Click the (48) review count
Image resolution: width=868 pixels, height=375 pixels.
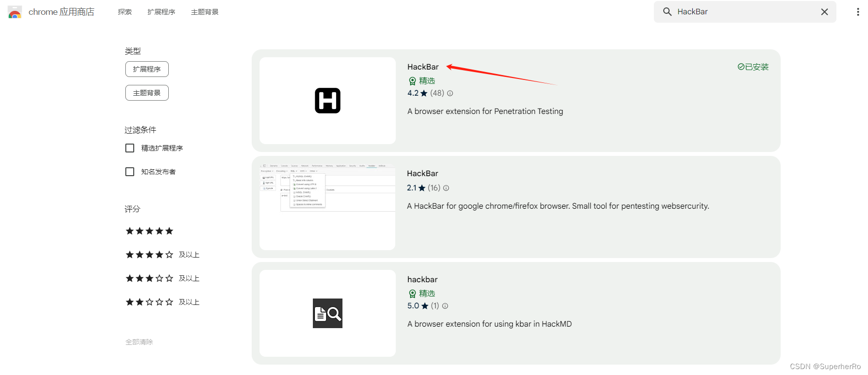[437, 93]
